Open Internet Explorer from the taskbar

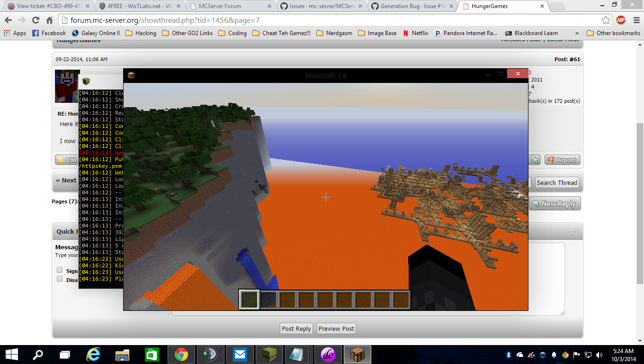tap(93, 354)
